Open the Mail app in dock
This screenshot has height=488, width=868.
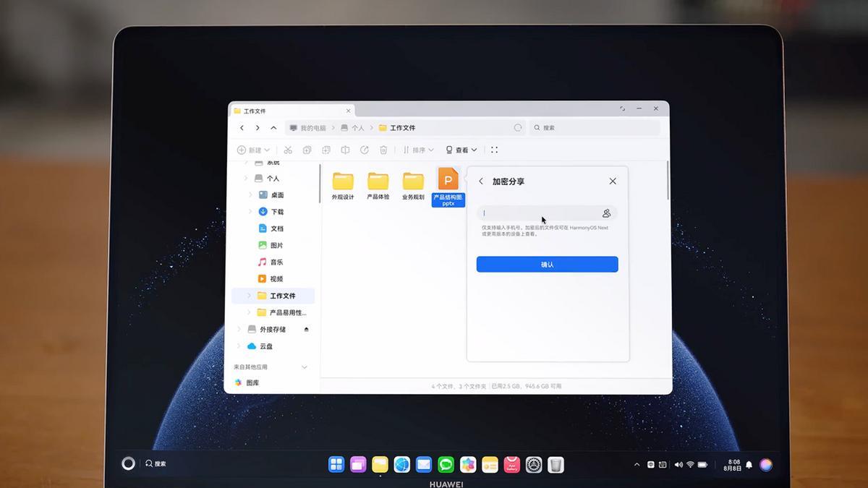(424, 464)
